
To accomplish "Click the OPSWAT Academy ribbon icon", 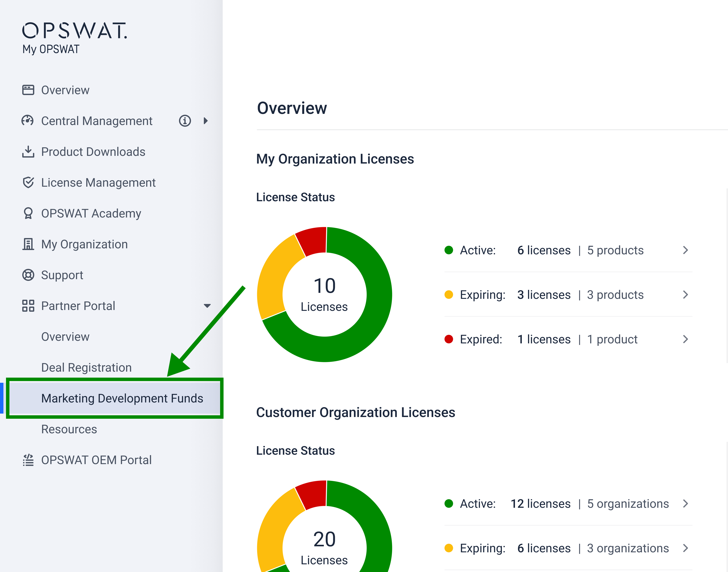I will pyautogui.click(x=28, y=213).
